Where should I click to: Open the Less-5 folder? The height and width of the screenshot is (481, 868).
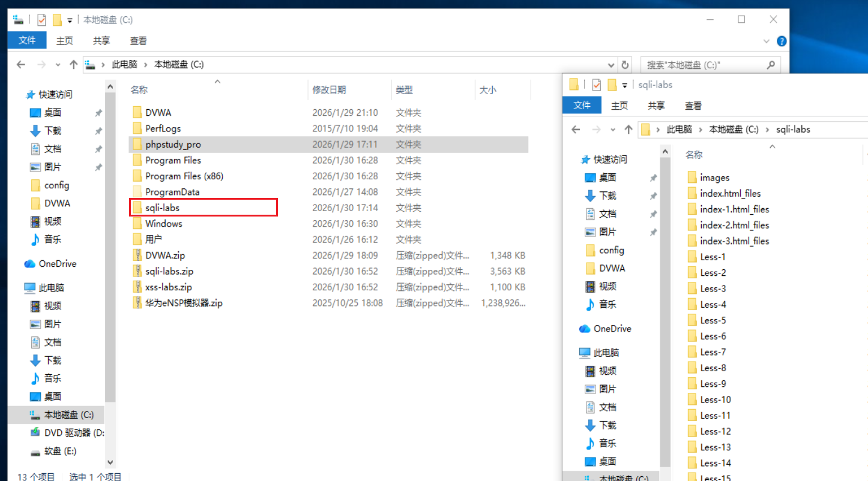713,320
